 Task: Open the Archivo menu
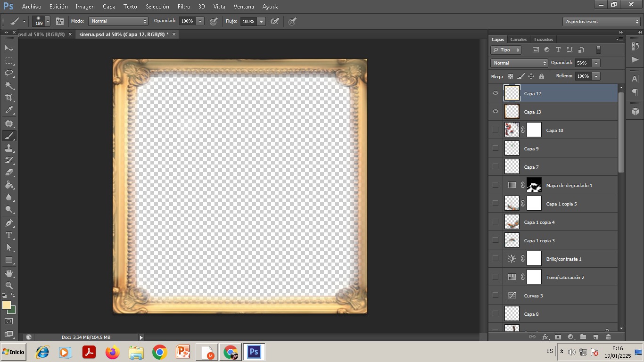(x=32, y=7)
